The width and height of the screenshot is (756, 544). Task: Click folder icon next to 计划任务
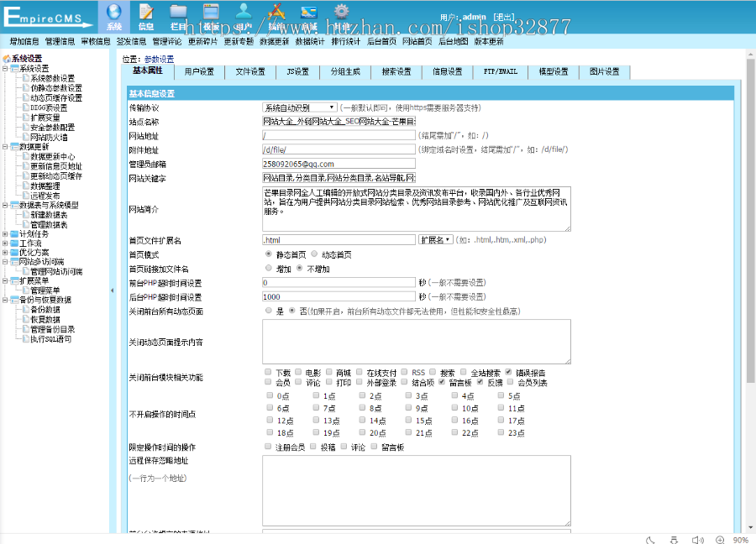click(x=14, y=233)
